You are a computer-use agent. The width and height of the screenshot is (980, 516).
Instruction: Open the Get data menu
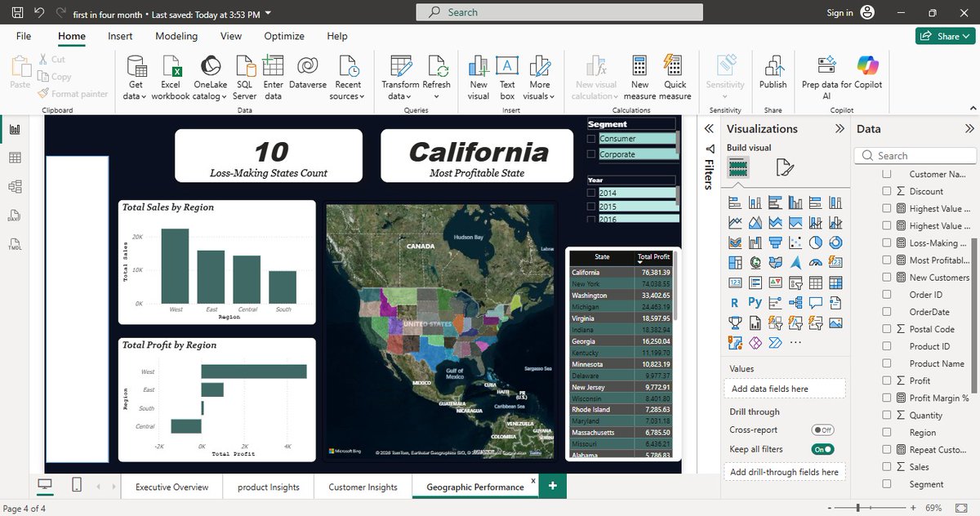[x=136, y=78]
